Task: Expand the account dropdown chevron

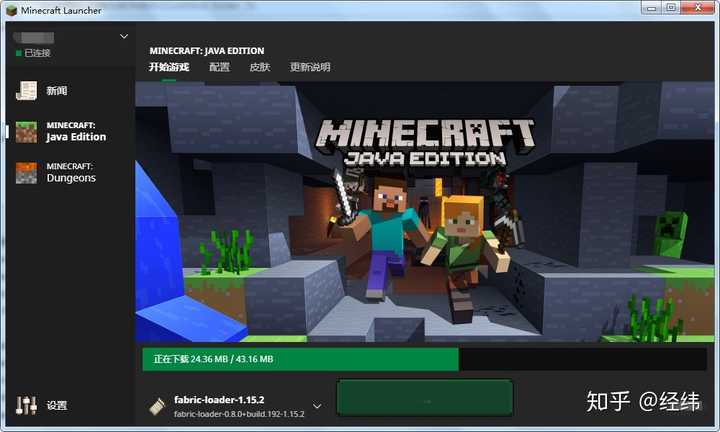Action: tap(124, 36)
